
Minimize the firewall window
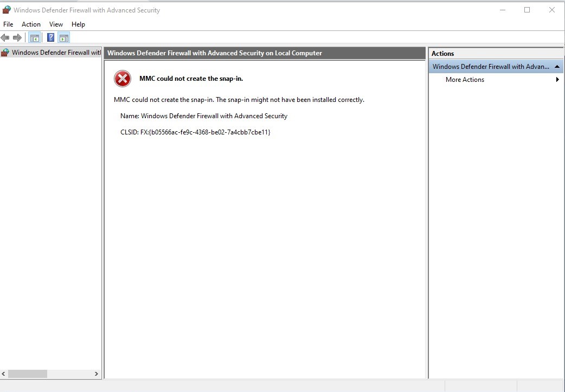click(x=503, y=10)
